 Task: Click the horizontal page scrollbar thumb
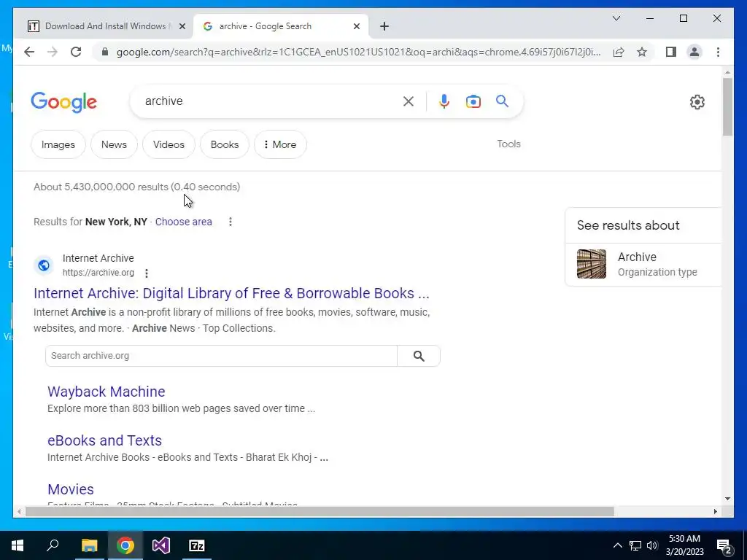tap(320, 511)
